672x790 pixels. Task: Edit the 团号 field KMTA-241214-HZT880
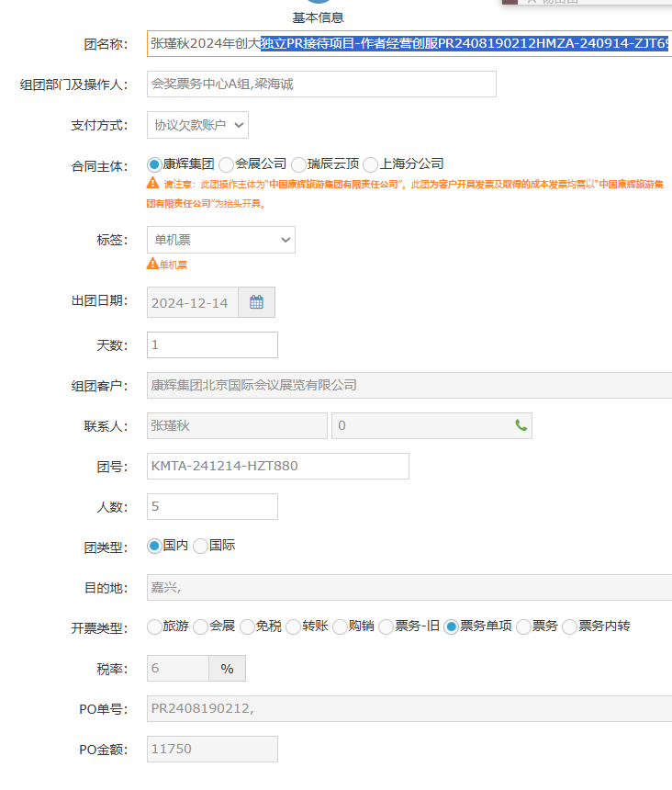(277, 466)
